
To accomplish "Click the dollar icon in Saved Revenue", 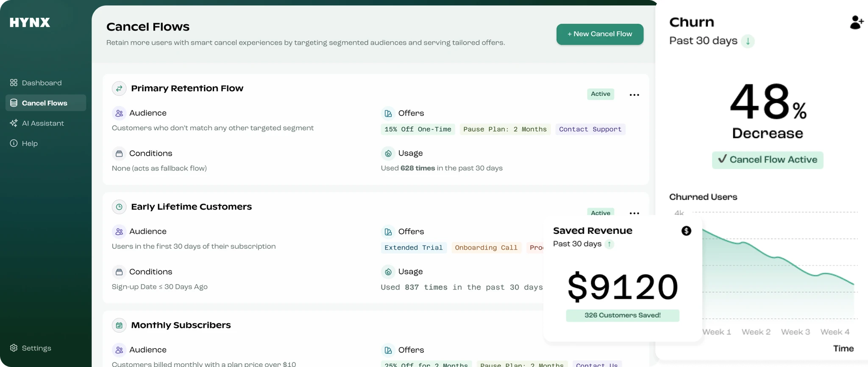I will pos(686,231).
